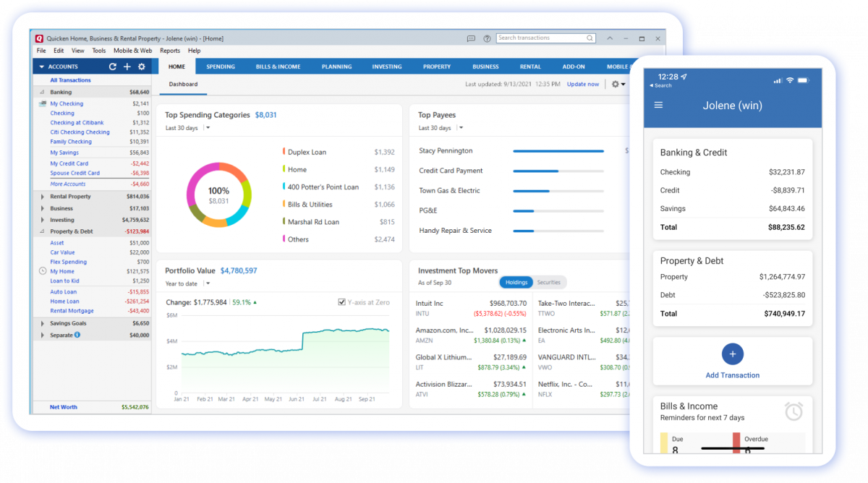Tap the round plus icon above Add Transaction
This screenshot has height=483, width=868.
733,354
